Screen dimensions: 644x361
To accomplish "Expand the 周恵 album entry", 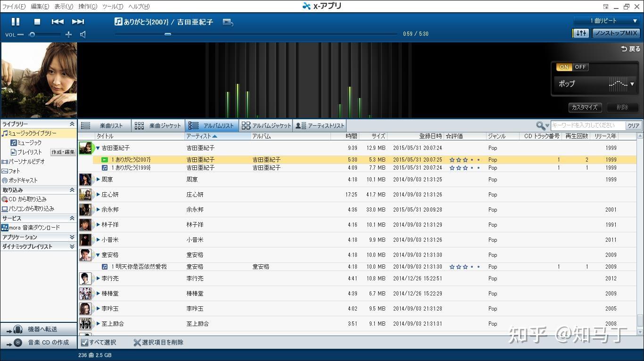I will pos(98,179).
